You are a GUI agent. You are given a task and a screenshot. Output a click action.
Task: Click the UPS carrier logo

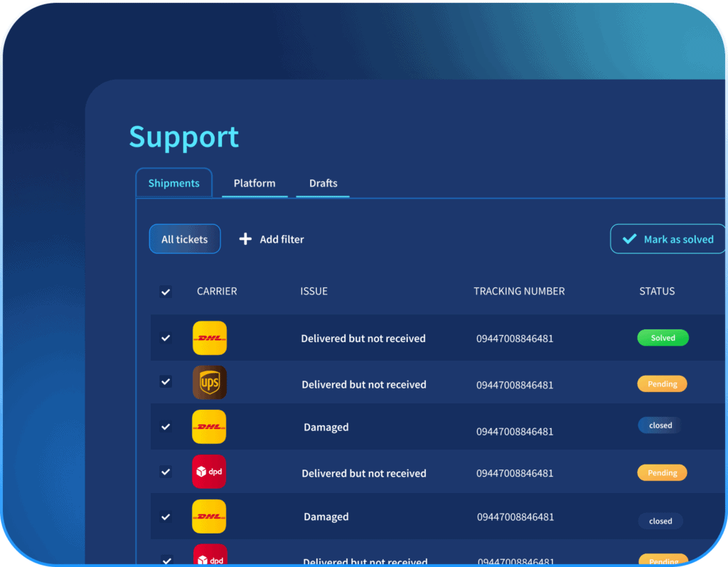tap(210, 383)
